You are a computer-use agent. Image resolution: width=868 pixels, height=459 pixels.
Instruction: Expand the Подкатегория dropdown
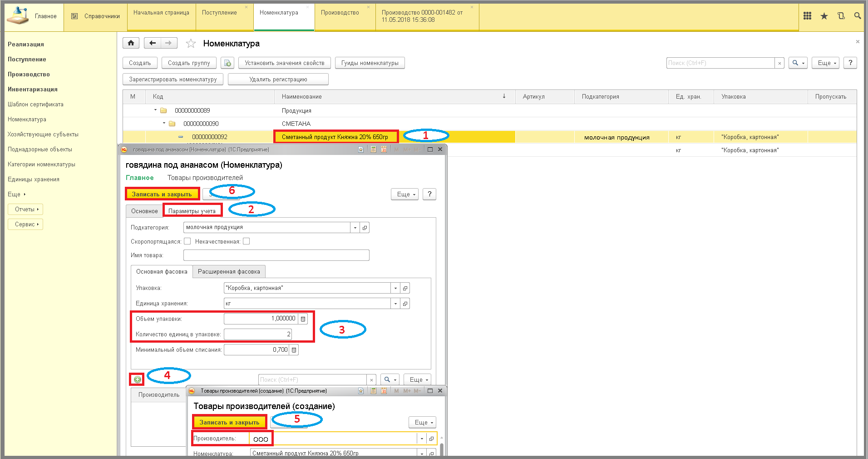[x=355, y=228]
